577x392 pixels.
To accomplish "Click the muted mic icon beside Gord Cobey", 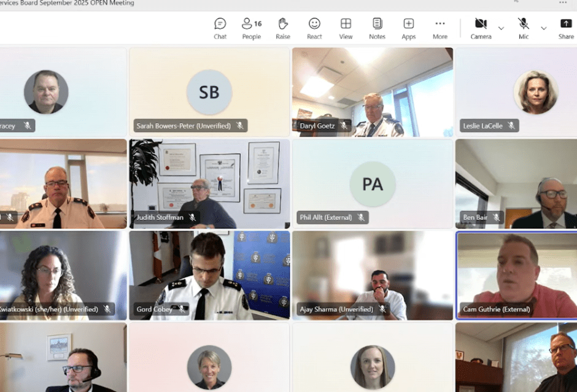I will point(182,309).
